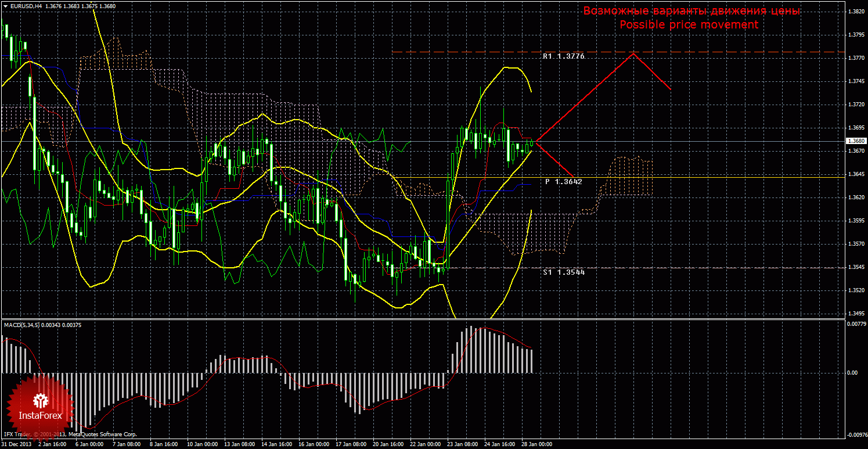
Task: Click the 17 Jan 08:00 time label
Action: pos(350,444)
